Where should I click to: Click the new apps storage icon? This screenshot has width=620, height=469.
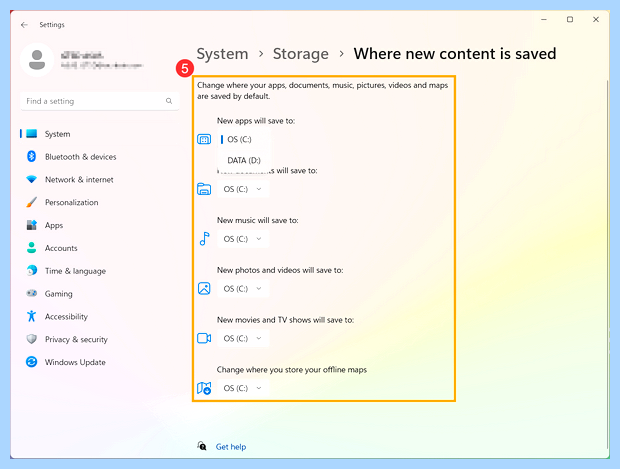click(204, 139)
